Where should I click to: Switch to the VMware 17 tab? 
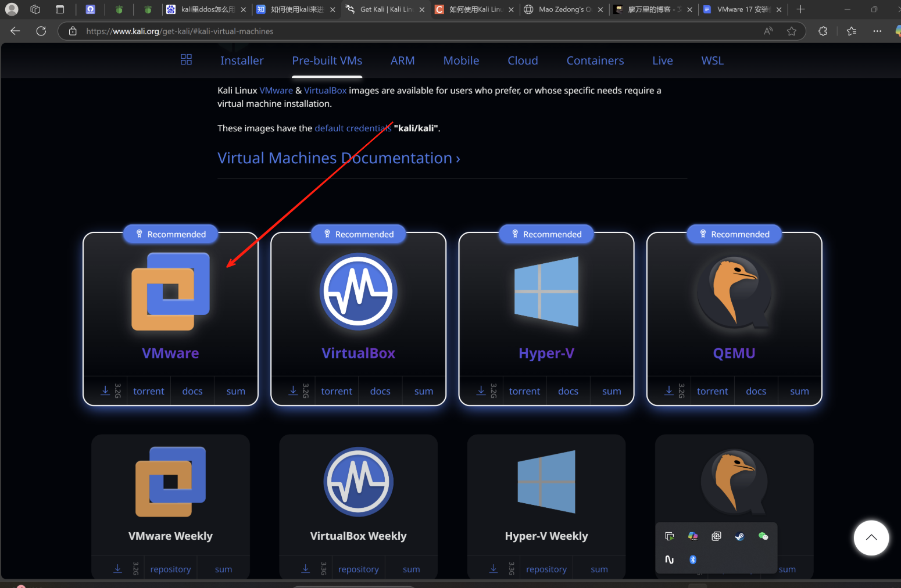(742, 9)
